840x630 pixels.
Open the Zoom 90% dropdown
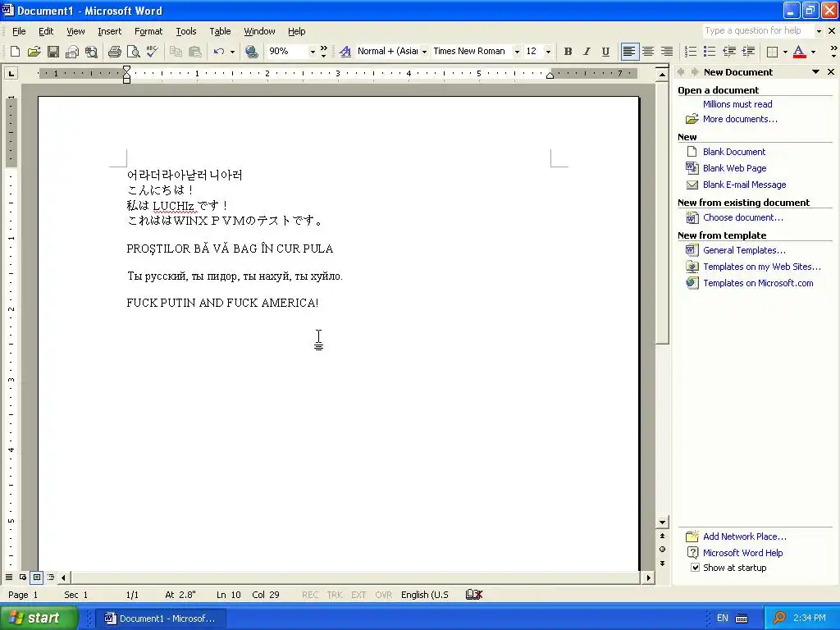pyautogui.click(x=313, y=52)
